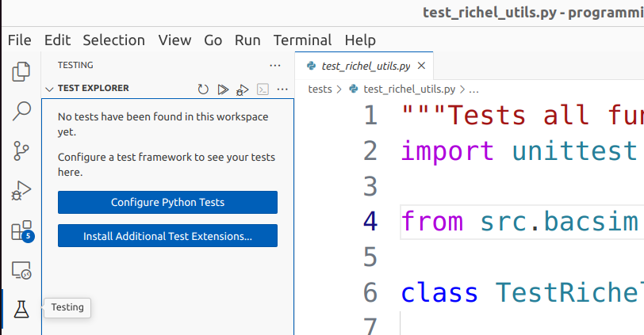Select the test_richel_utils.py editor tab

coord(364,66)
